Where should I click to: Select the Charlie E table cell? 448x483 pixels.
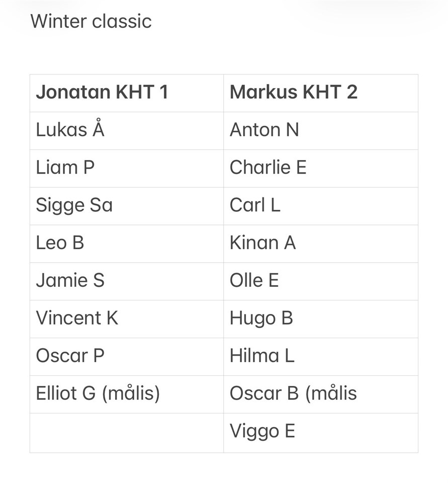[x=268, y=168]
